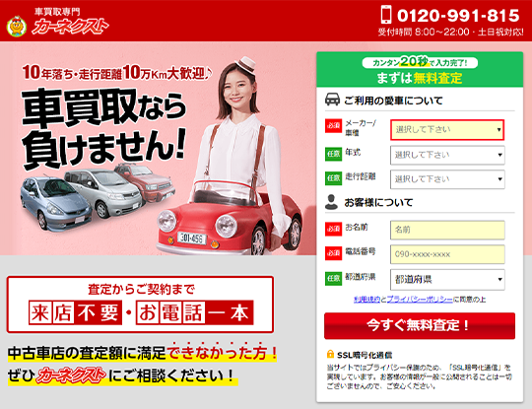Image resolution: width=532 pixels, height=409 pixels.
Task: Click the green 任意 badge beside 年式
Action: click(x=333, y=154)
